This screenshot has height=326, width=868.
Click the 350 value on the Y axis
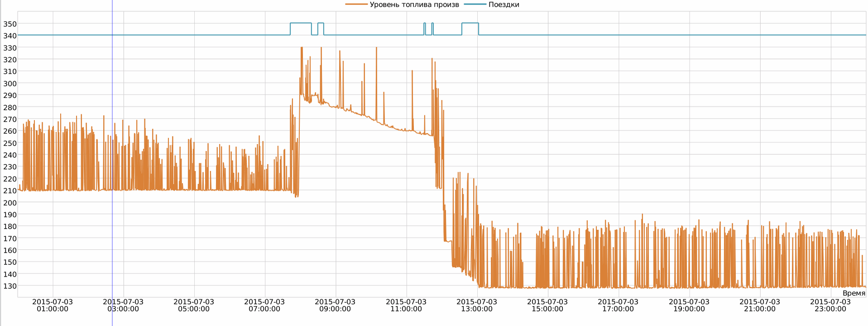(10, 24)
